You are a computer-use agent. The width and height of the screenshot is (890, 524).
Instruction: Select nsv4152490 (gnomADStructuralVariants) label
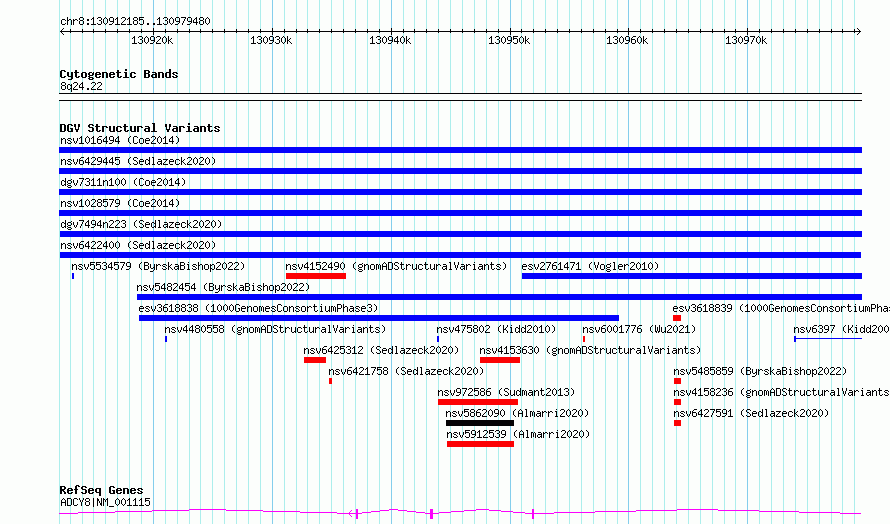tap(396, 266)
